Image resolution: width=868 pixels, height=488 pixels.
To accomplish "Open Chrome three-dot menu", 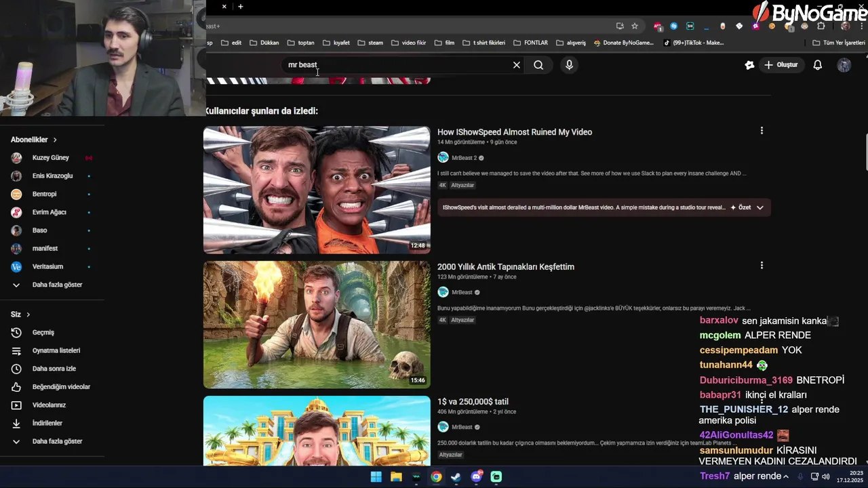I will [861, 26].
